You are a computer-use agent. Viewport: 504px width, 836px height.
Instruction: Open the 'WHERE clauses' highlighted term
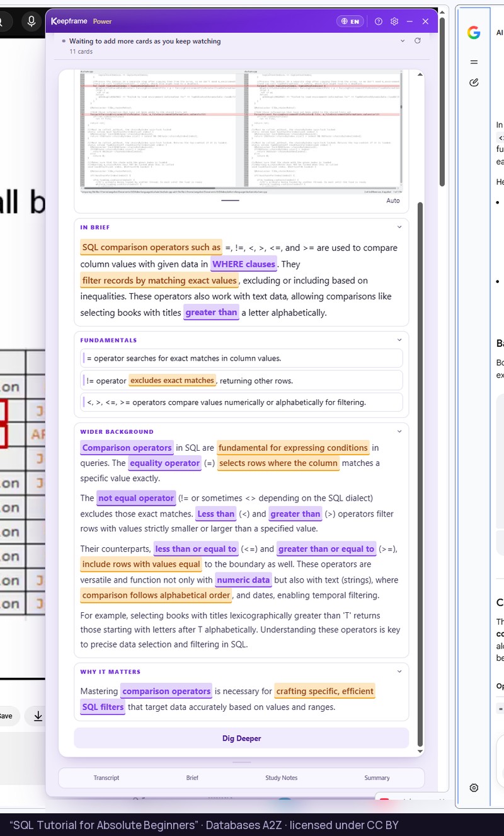pos(243,264)
